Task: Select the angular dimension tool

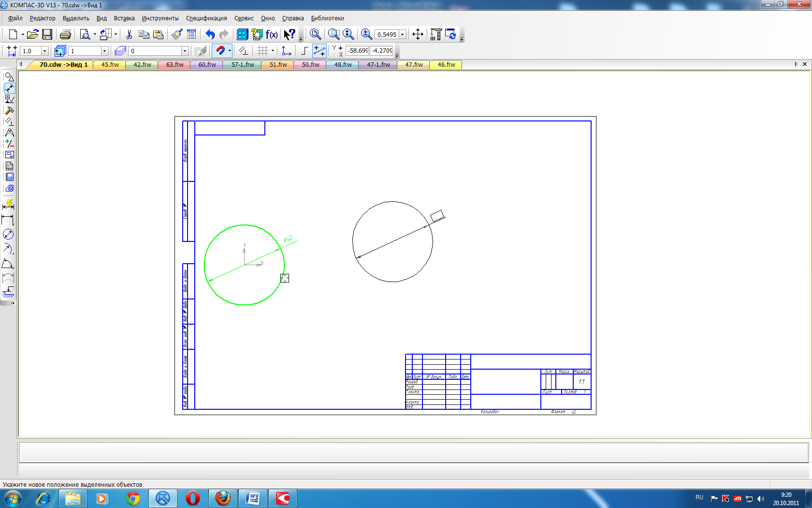Action: 8,263
